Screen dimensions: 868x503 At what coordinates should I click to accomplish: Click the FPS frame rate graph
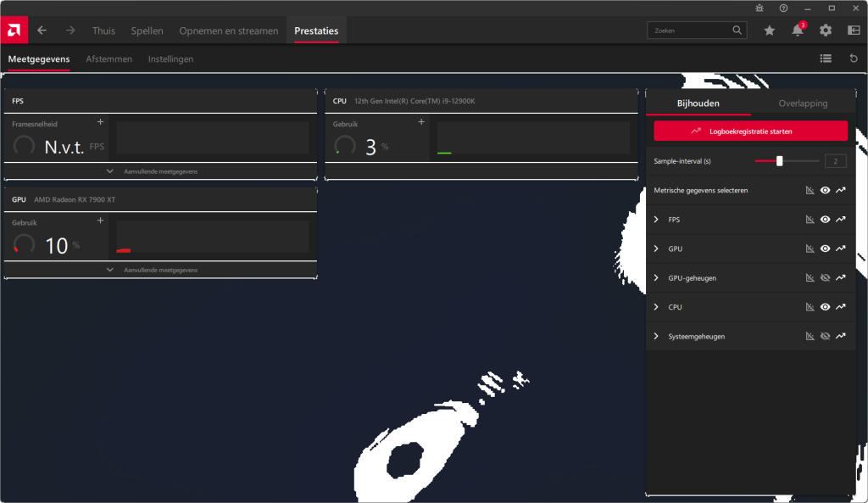[213, 138]
